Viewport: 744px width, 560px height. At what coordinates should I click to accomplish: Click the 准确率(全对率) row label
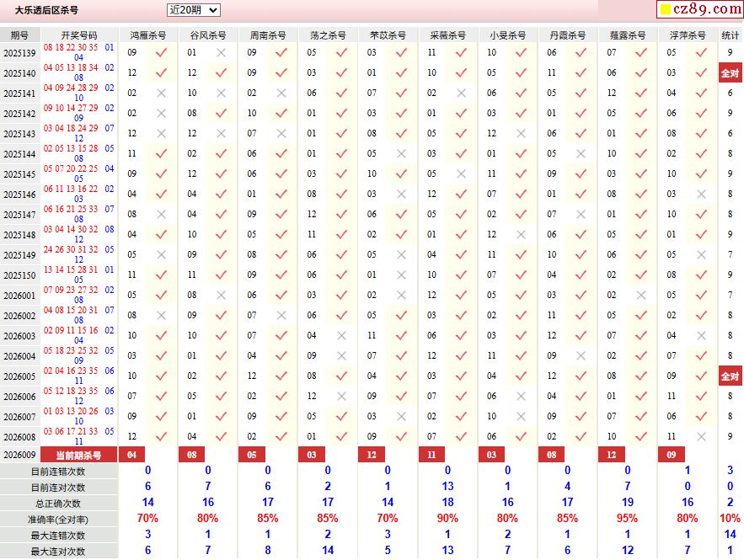pyautogui.click(x=58, y=520)
